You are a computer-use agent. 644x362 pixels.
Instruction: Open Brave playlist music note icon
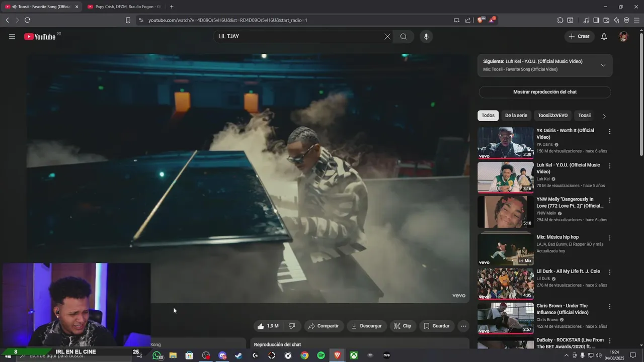586,20
